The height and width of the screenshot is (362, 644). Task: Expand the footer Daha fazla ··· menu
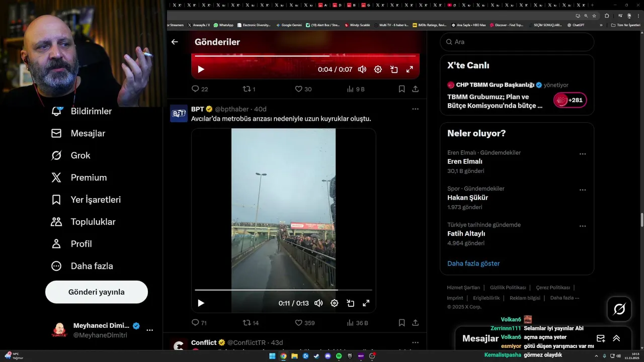coord(565,298)
